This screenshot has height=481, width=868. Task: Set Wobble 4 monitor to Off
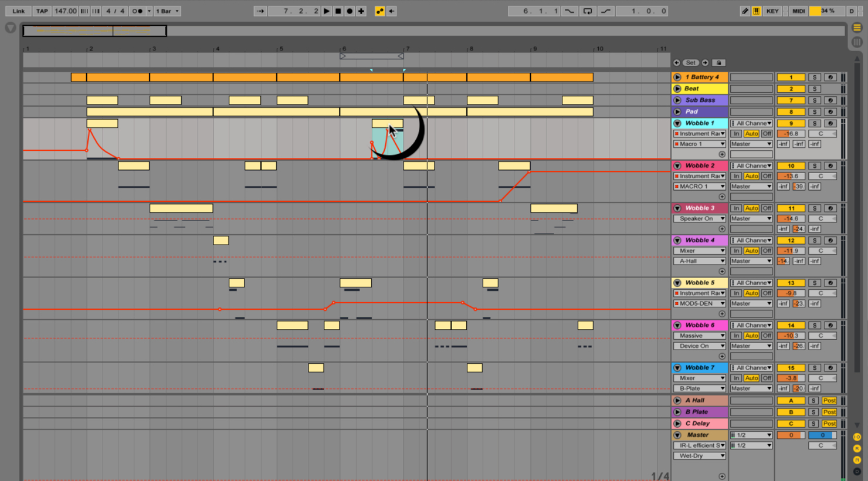click(x=767, y=250)
